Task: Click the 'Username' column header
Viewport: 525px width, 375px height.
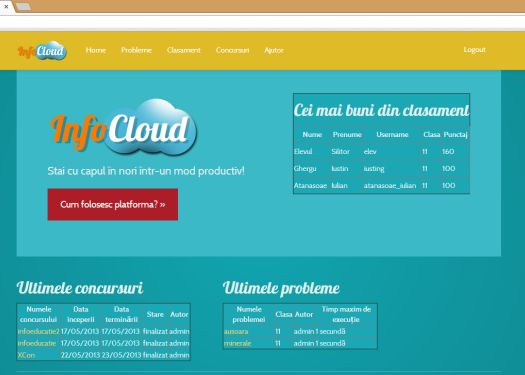Action: click(x=392, y=135)
